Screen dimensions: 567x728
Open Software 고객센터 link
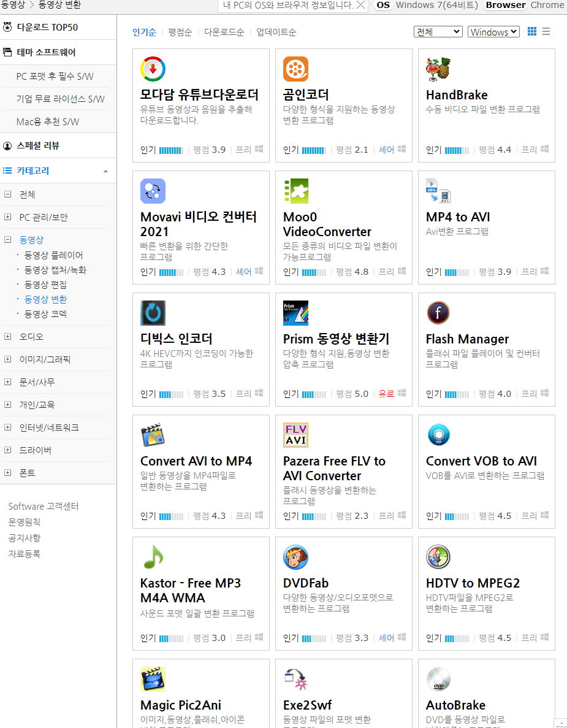pyautogui.click(x=44, y=506)
